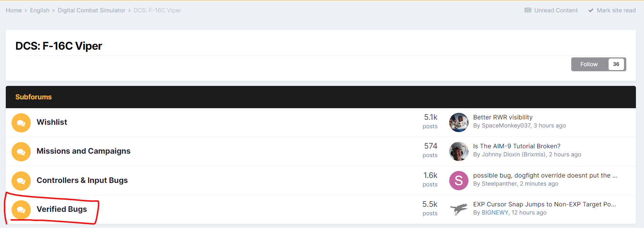Click the follower count badge showing 36
Screen dimensions: 644x228
click(x=616, y=64)
